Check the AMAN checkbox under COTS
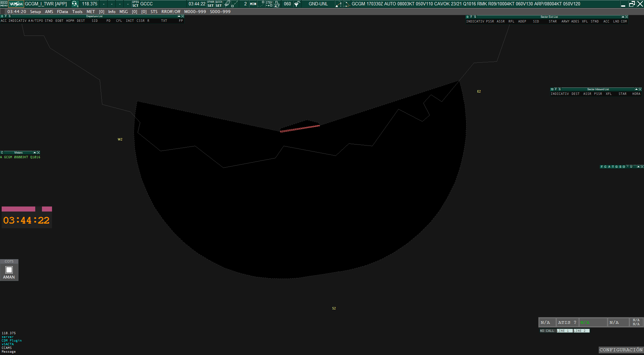The width and height of the screenshot is (644, 355). [x=9, y=270]
